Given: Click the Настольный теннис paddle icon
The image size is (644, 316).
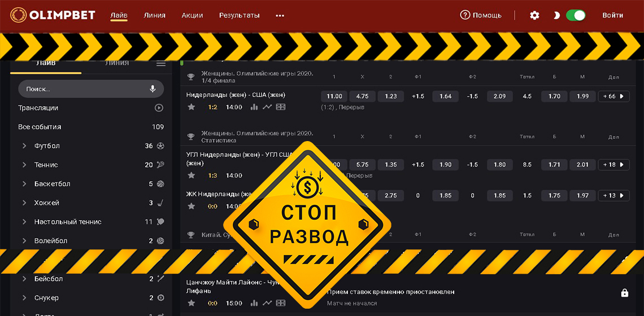Looking at the screenshot, I should click(160, 222).
